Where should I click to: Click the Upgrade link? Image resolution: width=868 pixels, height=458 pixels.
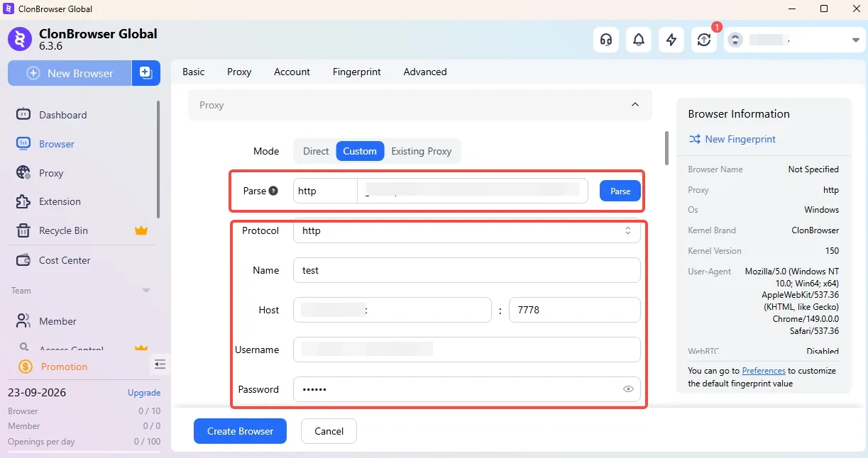[144, 393]
